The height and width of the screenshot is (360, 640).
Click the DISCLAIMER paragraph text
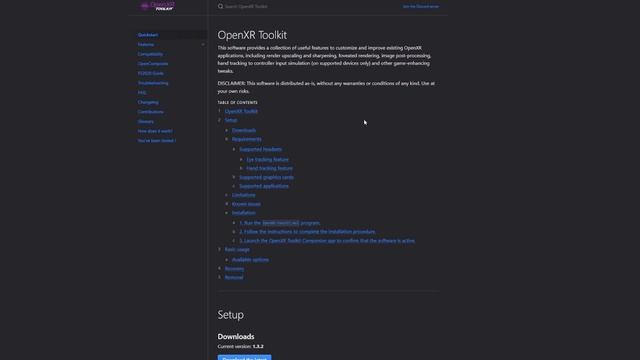click(326, 87)
